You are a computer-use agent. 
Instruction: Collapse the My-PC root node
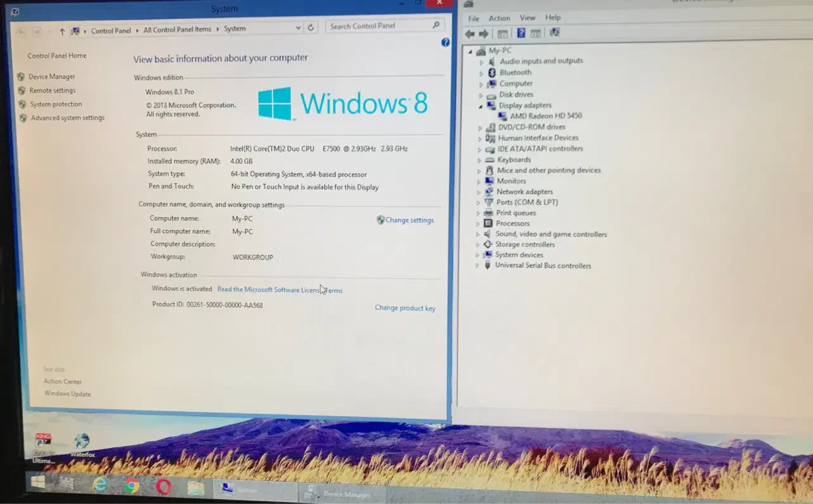(x=470, y=51)
